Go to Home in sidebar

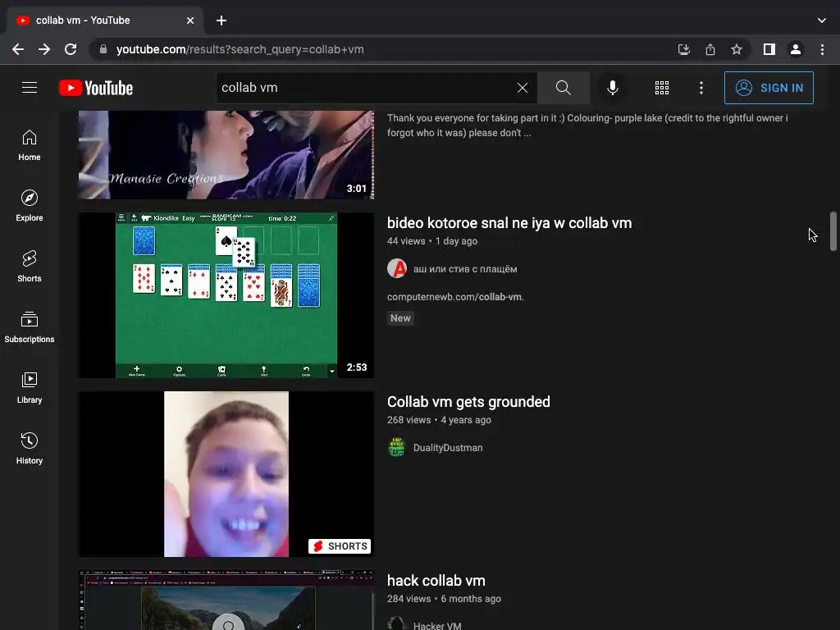(30, 145)
